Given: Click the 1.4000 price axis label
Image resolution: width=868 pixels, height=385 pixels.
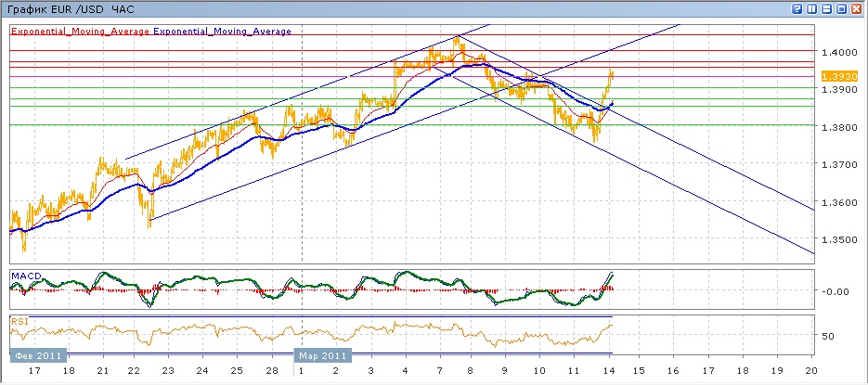Looking at the screenshot, I should (834, 52).
